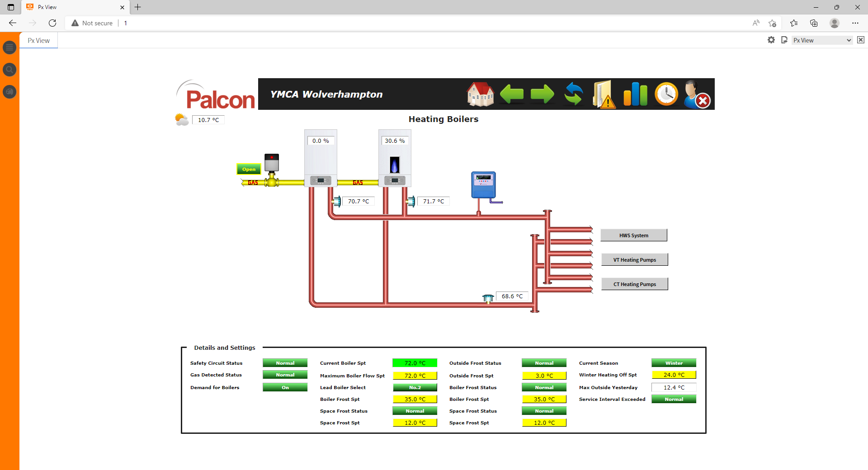Select the Px View page tab

tap(39, 41)
